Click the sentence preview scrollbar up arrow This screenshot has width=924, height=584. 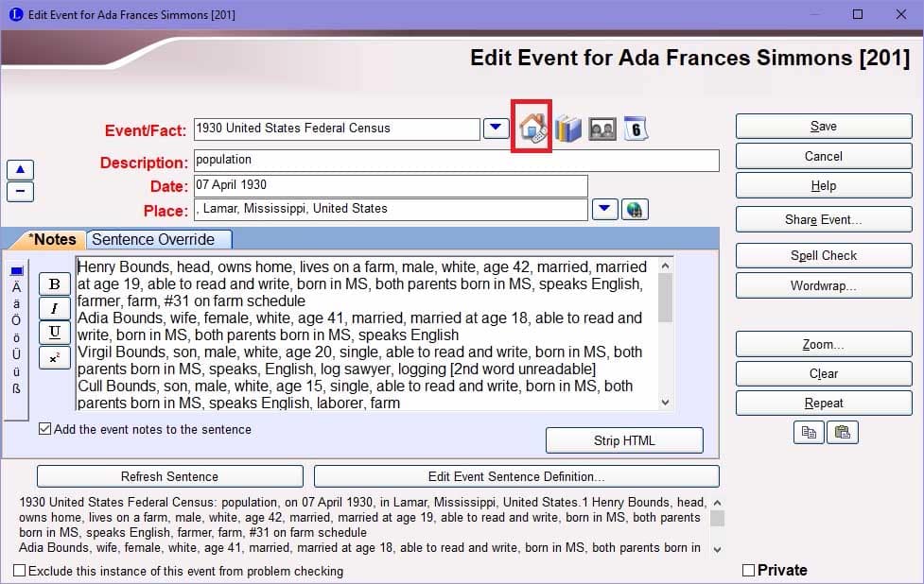tap(717, 503)
